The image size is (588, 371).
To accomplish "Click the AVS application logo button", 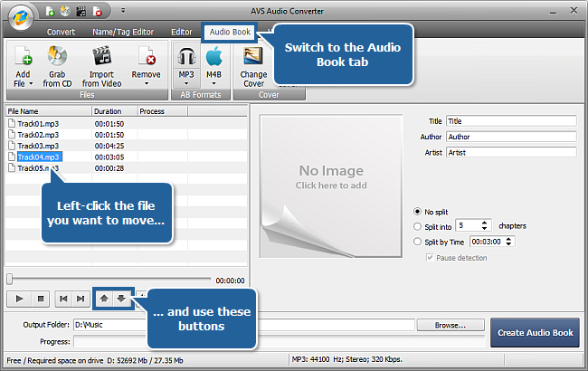I will pyautogui.click(x=21, y=17).
